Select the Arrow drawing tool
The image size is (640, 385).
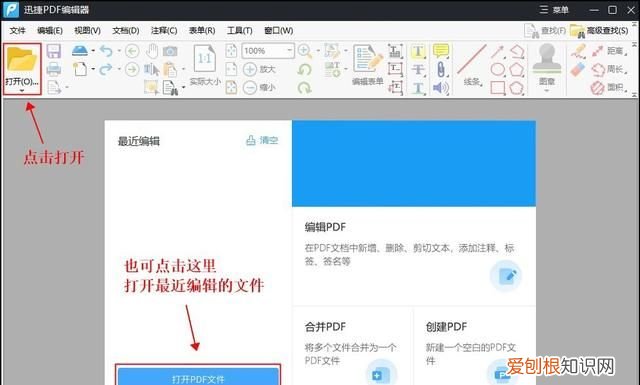(x=497, y=51)
